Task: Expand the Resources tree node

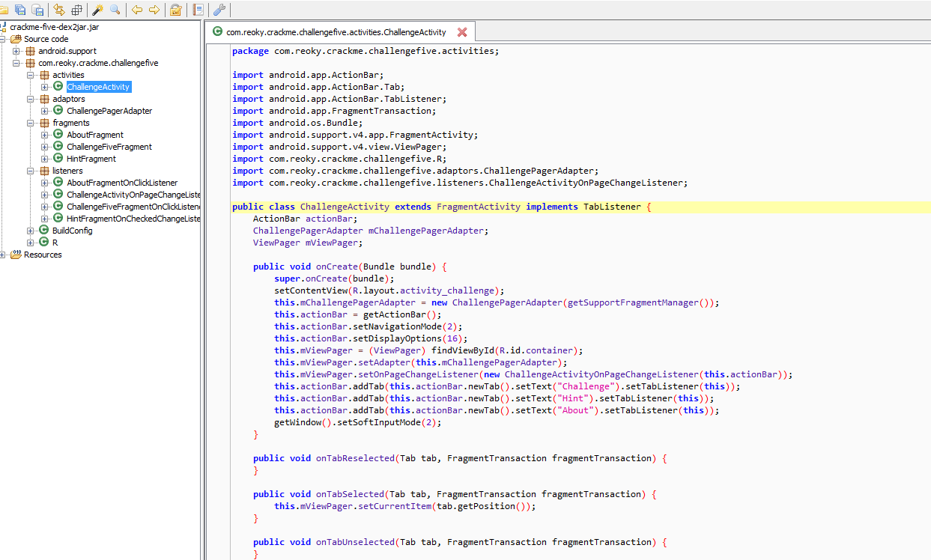Action: pyautogui.click(x=3, y=255)
